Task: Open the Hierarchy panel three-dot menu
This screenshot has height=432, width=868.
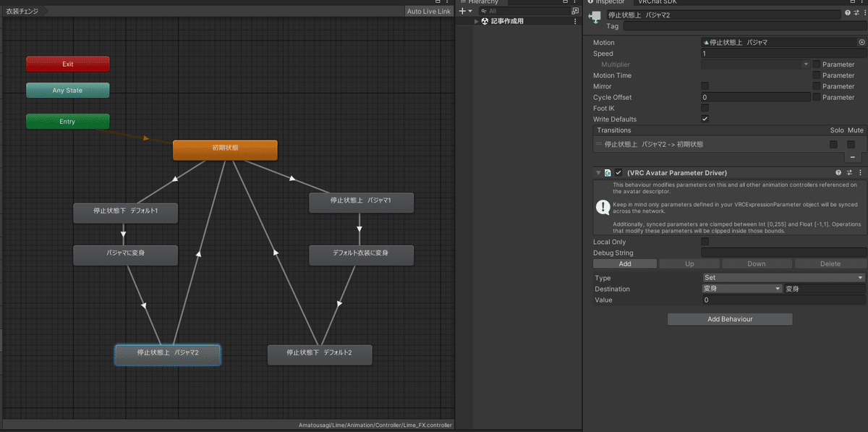Action: click(576, 2)
